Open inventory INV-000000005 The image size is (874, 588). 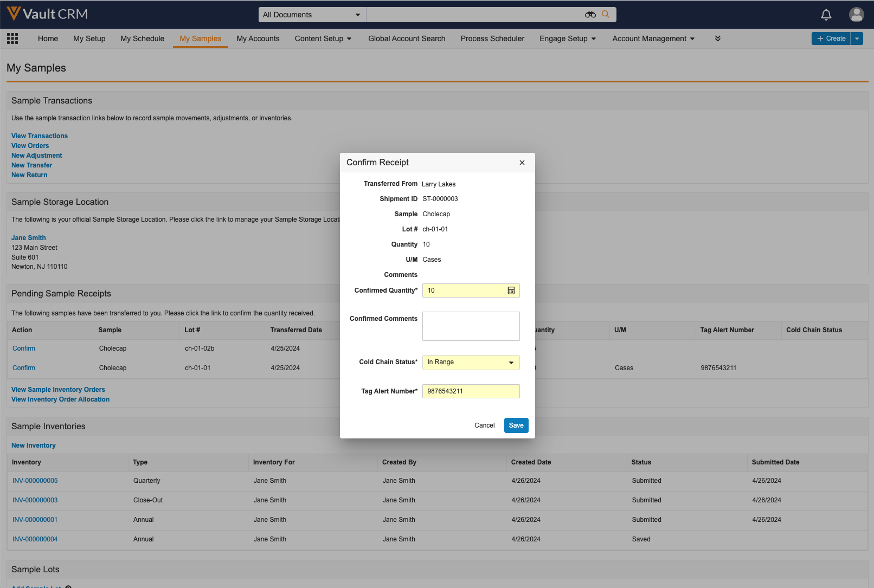tap(35, 481)
